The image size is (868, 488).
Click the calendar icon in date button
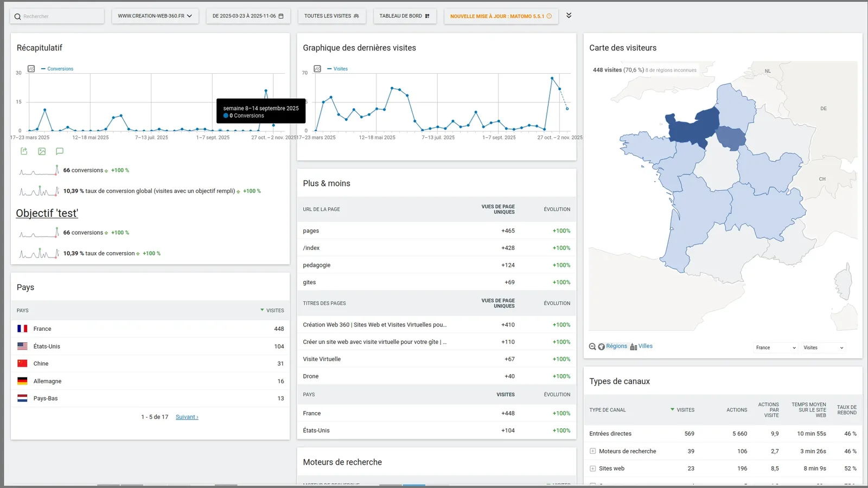point(281,16)
